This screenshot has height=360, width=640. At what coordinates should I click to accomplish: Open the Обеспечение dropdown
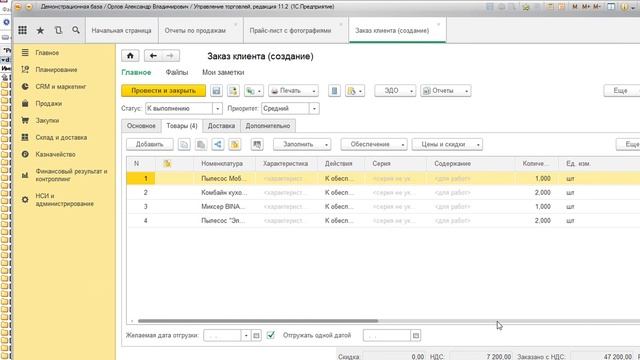(x=374, y=144)
